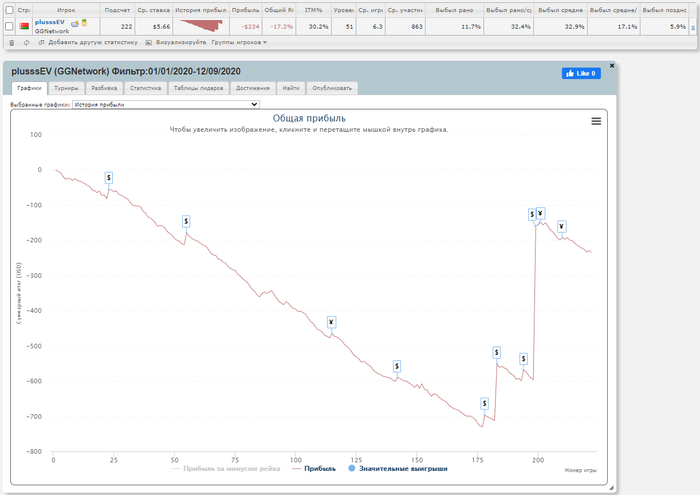Image resolution: width=700 pixels, height=495 pixels.
Task: Click the picture icon before Визуализируйте
Action: 148,42
